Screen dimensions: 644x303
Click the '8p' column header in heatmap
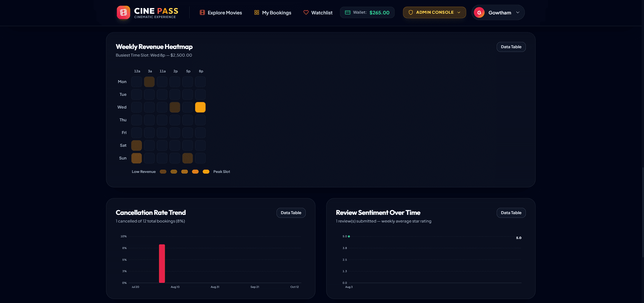(201, 71)
